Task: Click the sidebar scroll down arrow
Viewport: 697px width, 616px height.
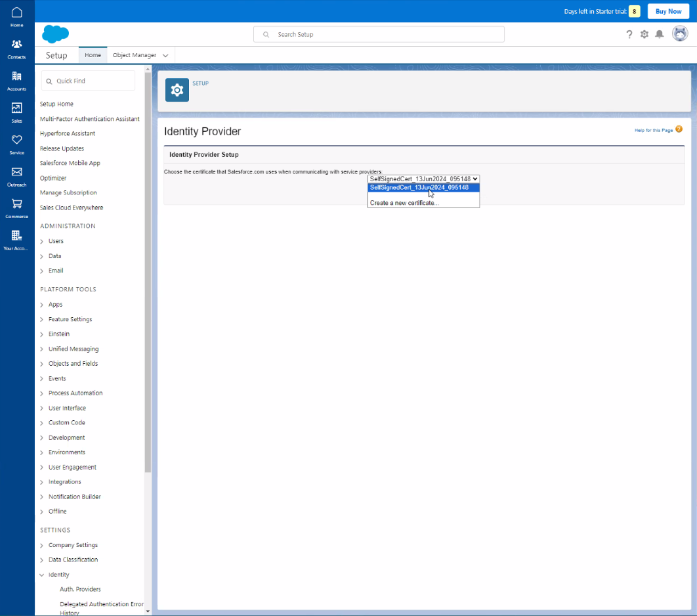Action: (148, 611)
